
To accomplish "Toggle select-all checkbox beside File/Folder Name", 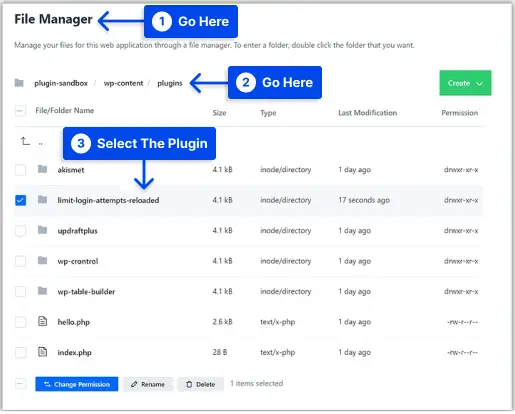I will [x=20, y=110].
